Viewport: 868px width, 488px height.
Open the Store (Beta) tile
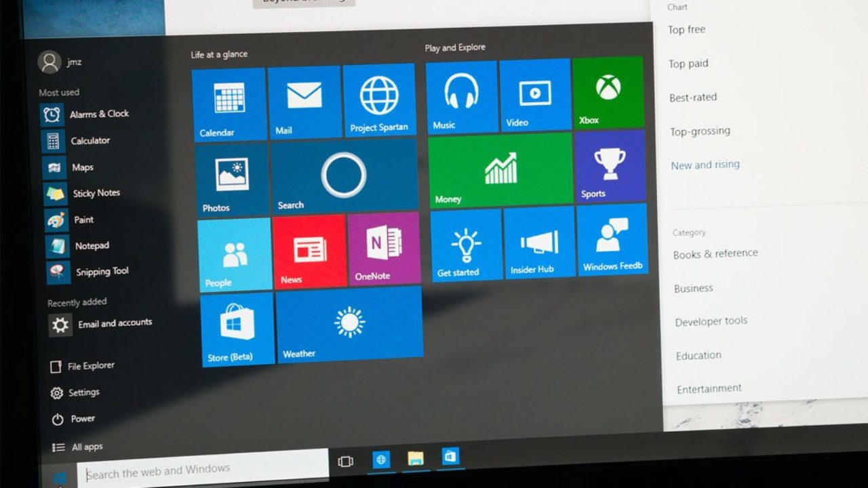(x=237, y=330)
